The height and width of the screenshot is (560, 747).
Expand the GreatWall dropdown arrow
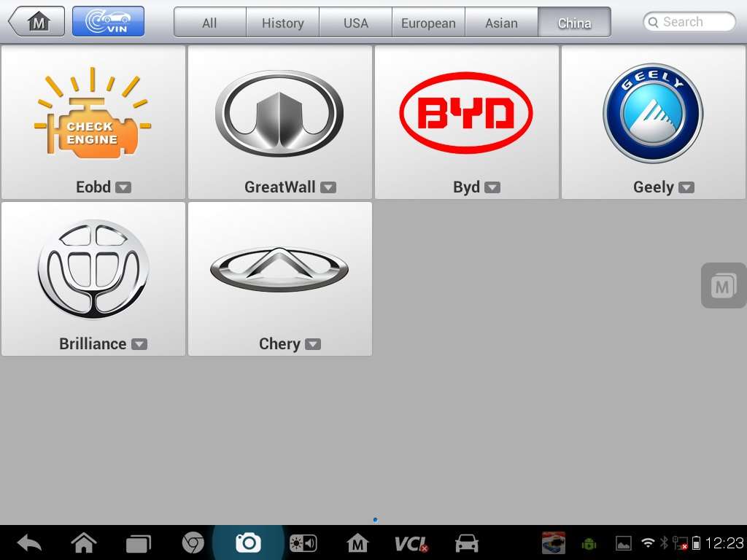point(328,187)
